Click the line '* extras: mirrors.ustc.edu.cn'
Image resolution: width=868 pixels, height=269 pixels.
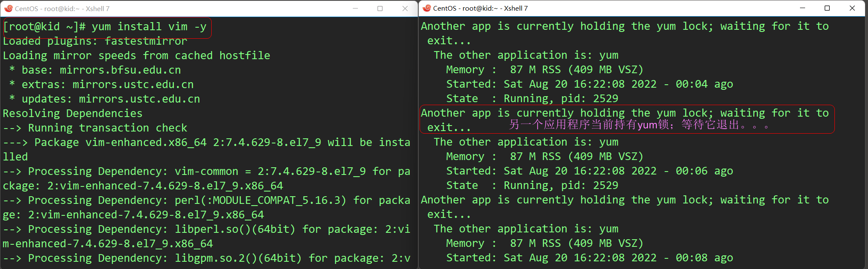point(102,85)
